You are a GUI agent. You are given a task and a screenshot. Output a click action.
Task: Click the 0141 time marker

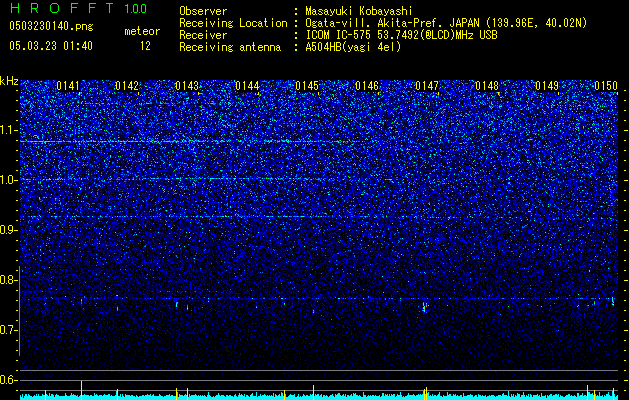tap(68, 86)
